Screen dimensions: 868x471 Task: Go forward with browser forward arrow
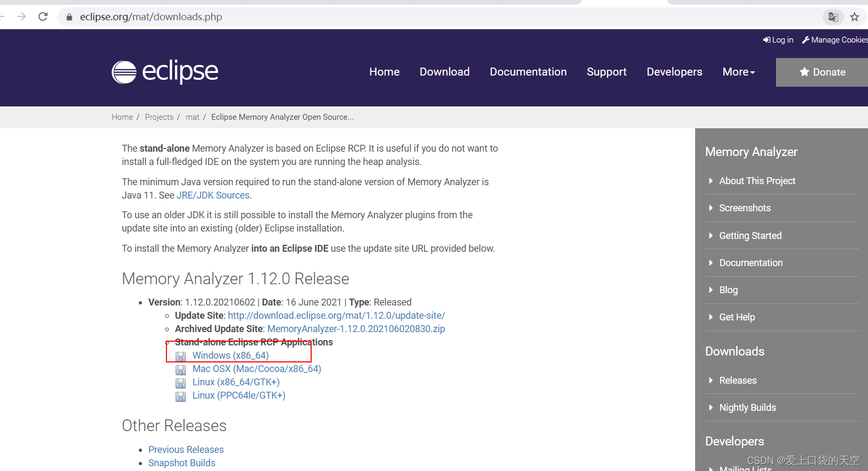(21, 16)
